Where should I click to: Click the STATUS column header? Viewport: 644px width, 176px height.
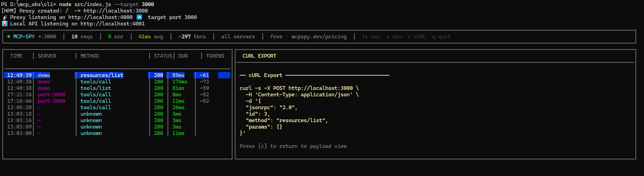tap(163, 56)
